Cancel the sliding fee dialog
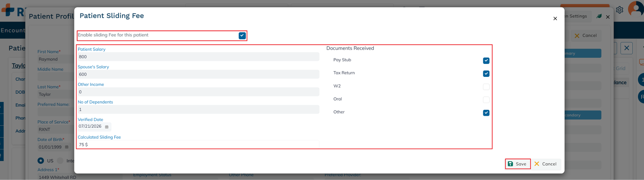This screenshot has height=180, width=644. tap(546, 164)
